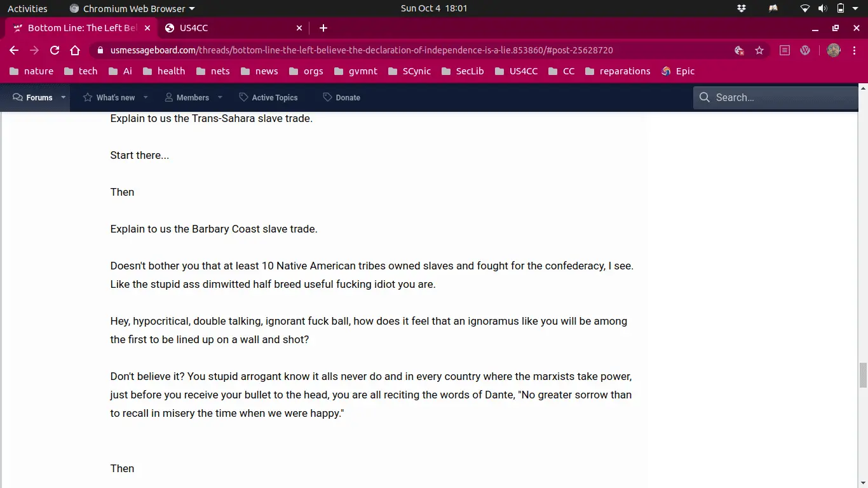
Task: Open the SCynic bookmark folder
Action: click(409, 71)
